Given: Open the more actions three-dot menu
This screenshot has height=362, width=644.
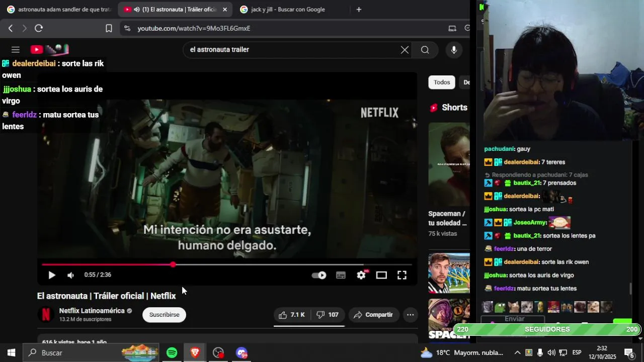Looking at the screenshot, I should click(x=411, y=315).
